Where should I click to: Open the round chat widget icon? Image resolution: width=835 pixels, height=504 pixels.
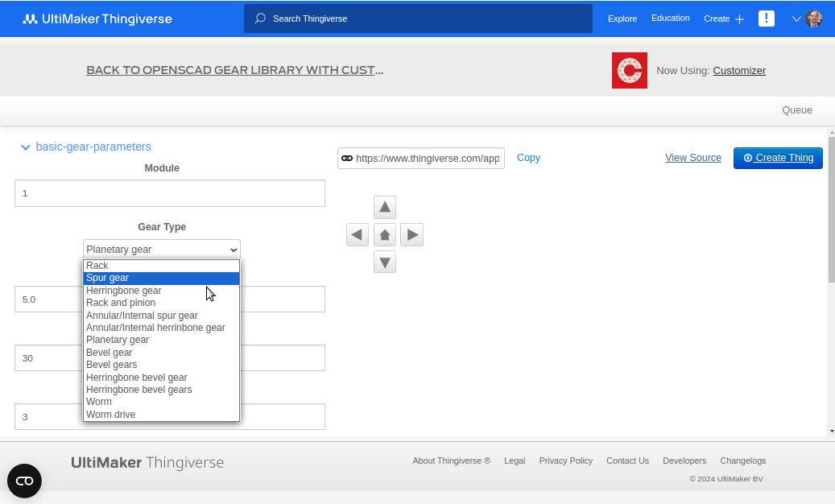click(x=24, y=481)
